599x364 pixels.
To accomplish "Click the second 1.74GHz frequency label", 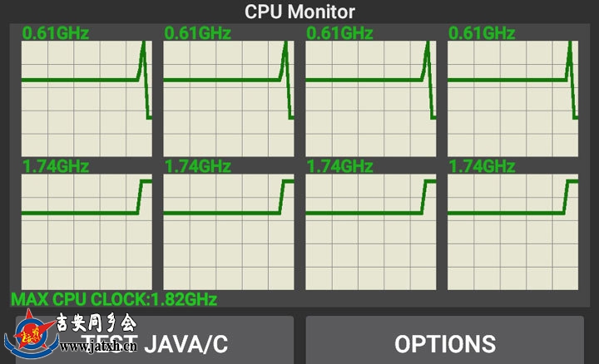I will (x=197, y=166).
